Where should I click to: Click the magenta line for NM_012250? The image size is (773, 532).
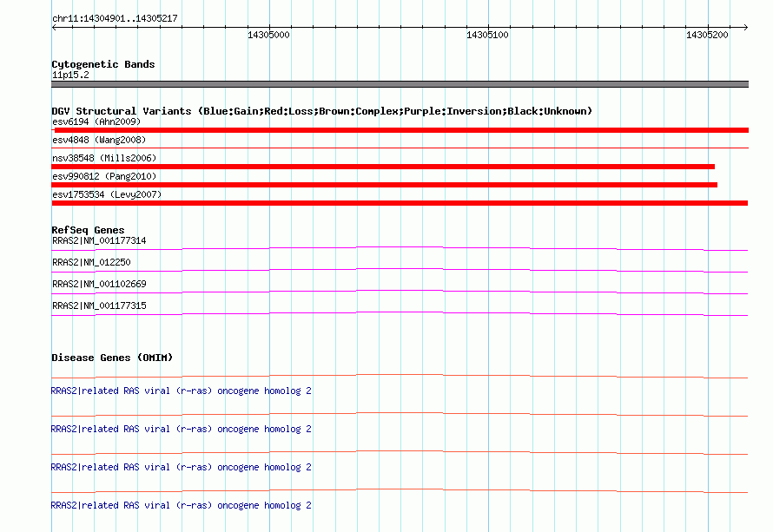400,271
